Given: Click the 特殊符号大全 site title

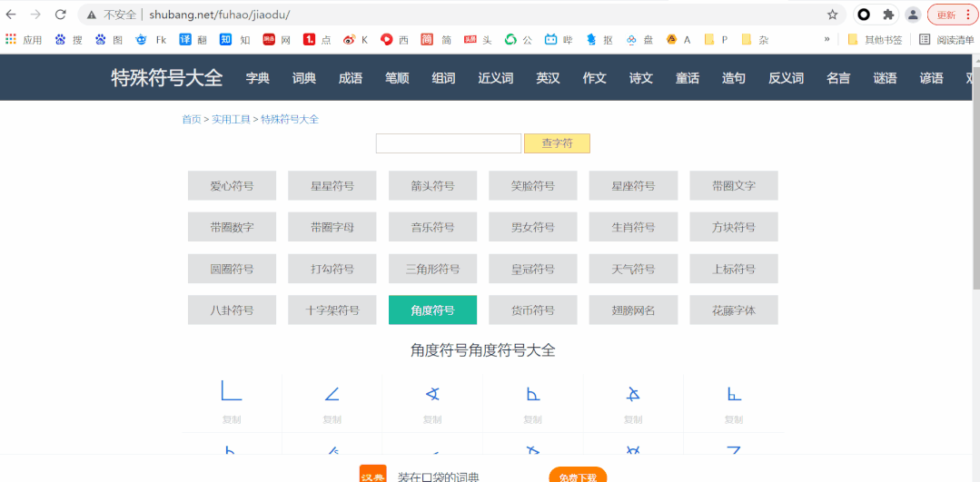Looking at the screenshot, I should (167, 78).
